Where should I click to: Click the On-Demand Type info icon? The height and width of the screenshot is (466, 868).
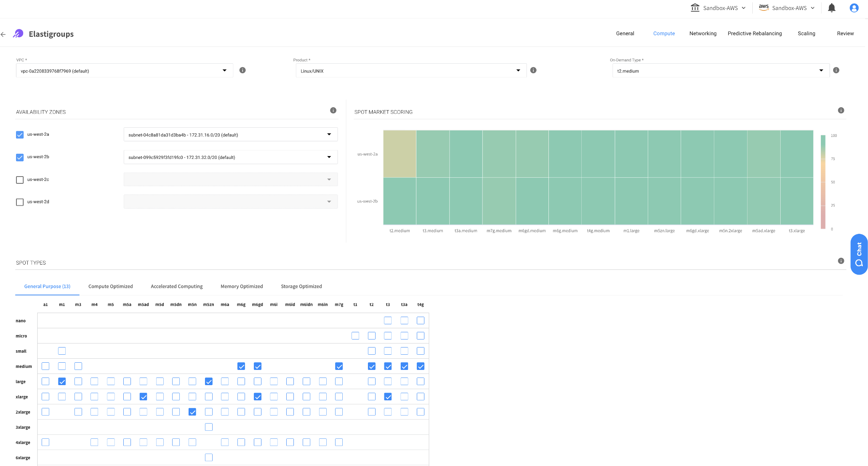click(836, 70)
